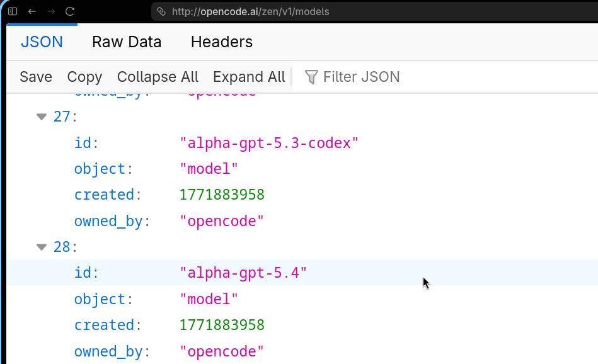
Task: Select the alpha-gpt-5.4 id value
Action: [x=244, y=273]
